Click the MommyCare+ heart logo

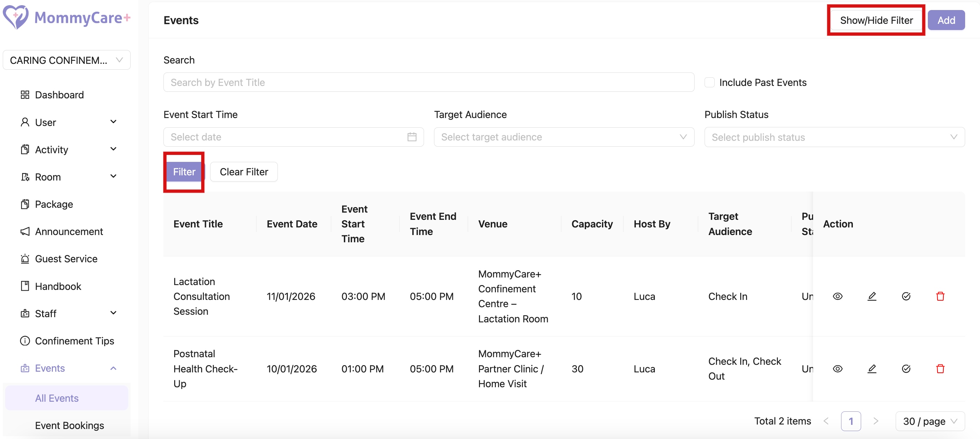point(15,17)
